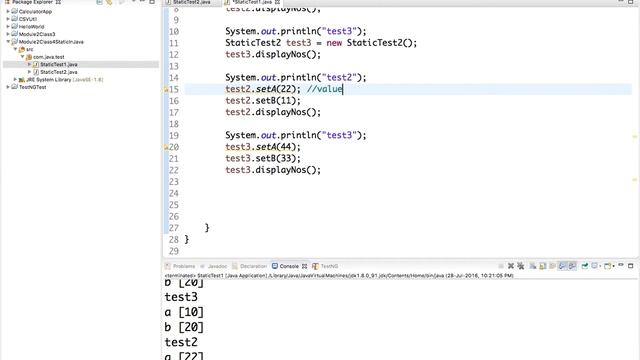Open the TestNG tab
640x360 pixels.
[325, 266]
